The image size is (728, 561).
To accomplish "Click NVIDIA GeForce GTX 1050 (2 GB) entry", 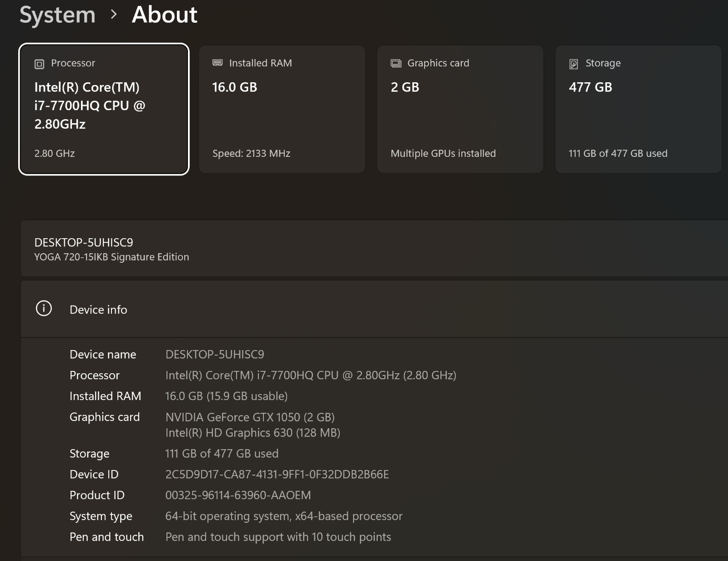I will [250, 417].
